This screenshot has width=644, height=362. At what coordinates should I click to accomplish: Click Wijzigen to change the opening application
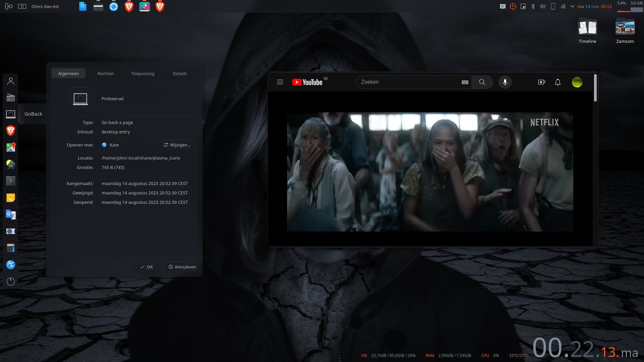(177, 145)
